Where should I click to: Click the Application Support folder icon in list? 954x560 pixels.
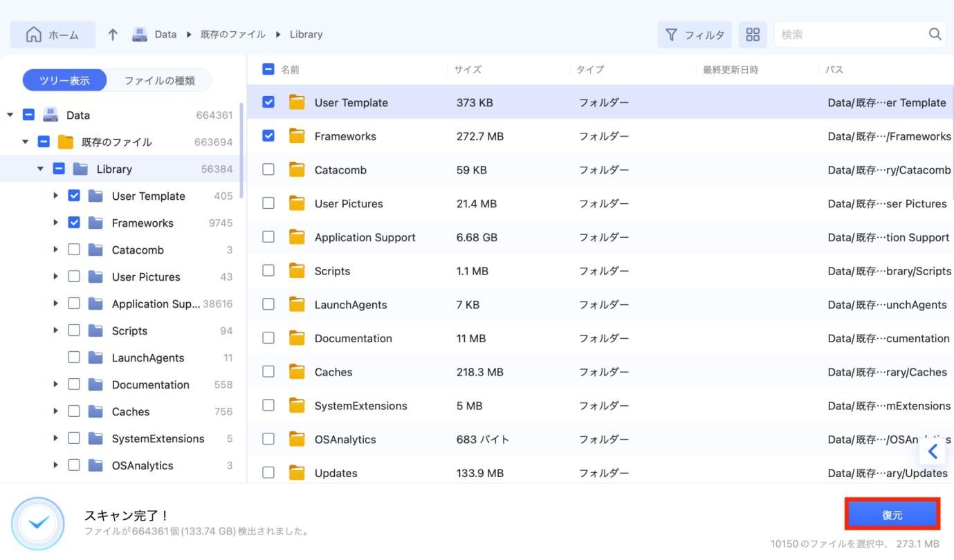pos(297,237)
